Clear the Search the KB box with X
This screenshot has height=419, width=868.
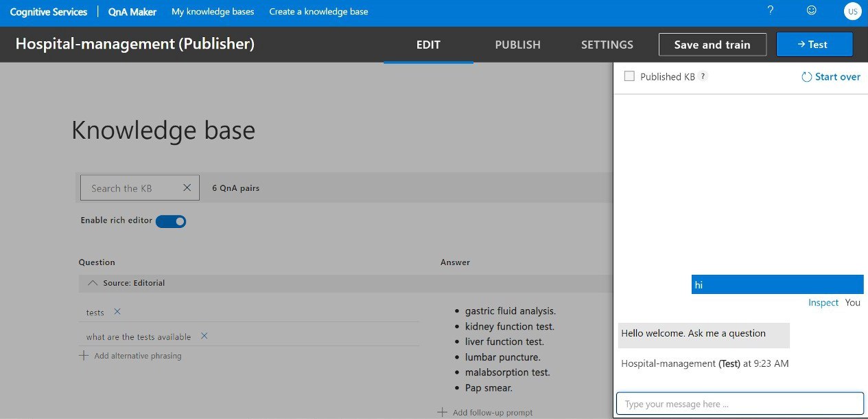coord(187,188)
